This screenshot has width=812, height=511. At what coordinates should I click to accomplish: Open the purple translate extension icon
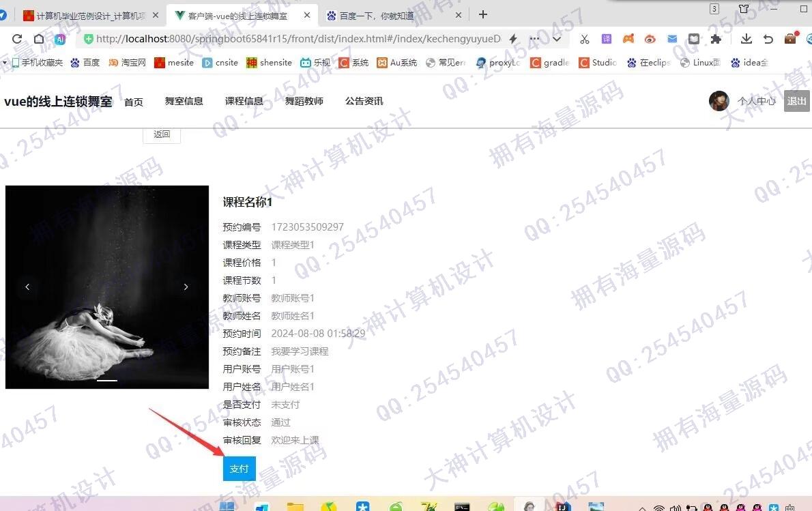[607, 39]
